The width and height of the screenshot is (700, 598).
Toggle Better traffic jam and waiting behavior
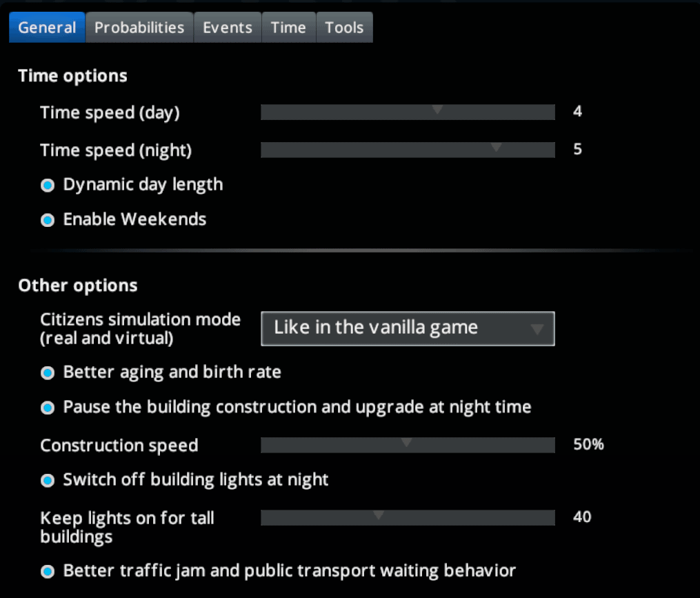click(x=48, y=572)
